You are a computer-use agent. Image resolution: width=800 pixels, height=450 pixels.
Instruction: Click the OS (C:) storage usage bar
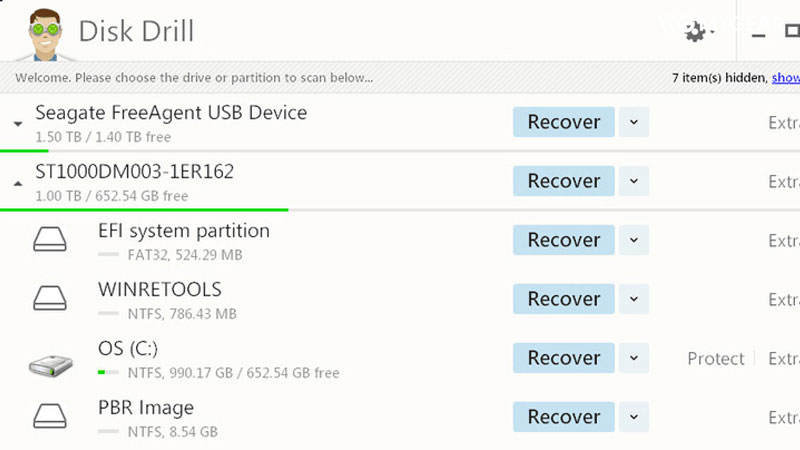[x=109, y=373]
